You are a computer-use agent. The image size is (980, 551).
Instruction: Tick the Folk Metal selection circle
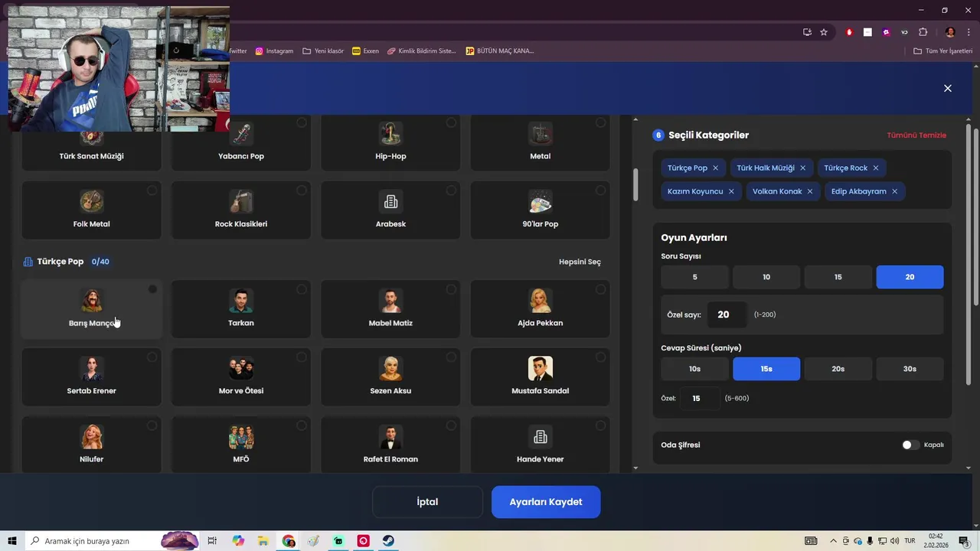pyautogui.click(x=152, y=191)
